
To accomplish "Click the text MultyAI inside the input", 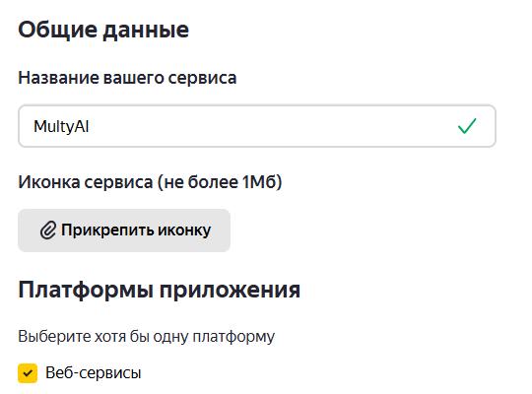I will (61, 127).
